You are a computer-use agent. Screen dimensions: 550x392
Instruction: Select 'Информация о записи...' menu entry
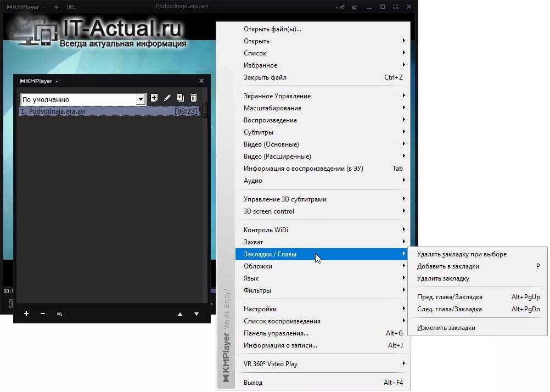pyautogui.click(x=321, y=345)
